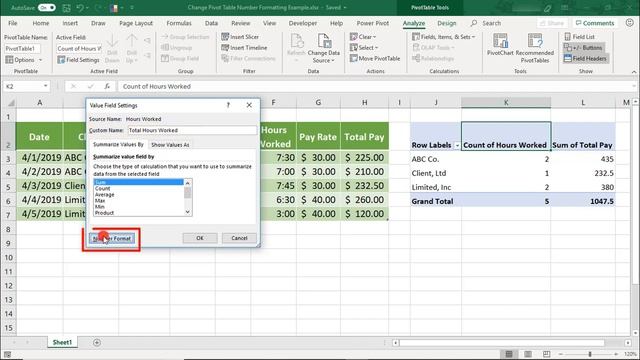This screenshot has width=640, height=360.
Task: Open the Clear dropdown
Action: tap(363, 37)
